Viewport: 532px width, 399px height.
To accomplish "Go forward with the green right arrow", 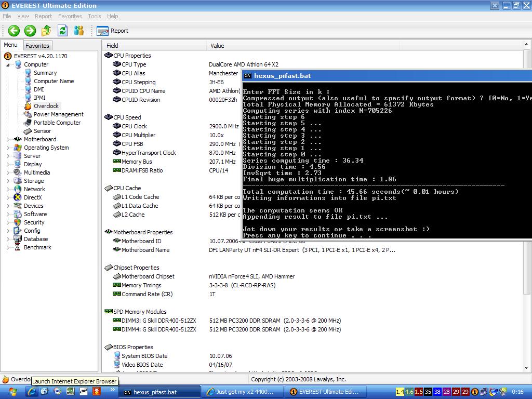I will (x=30, y=31).
